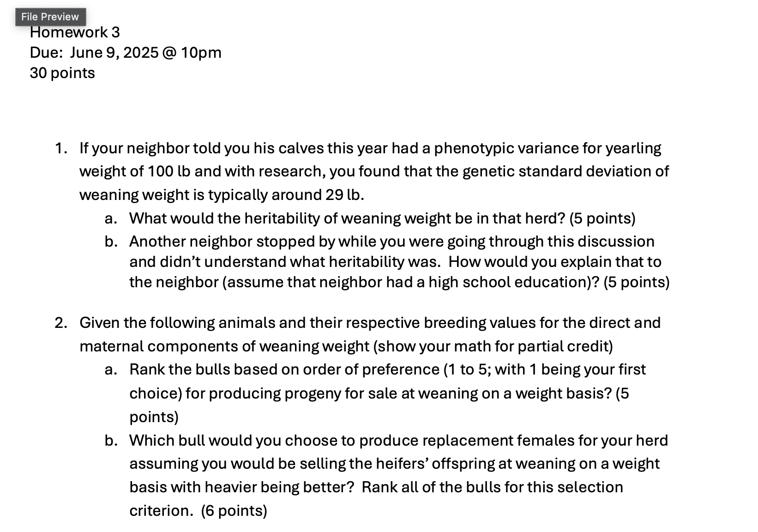The image size is (758, 532).
Task: Click list marker b under question 1
Action: [111, 242]
